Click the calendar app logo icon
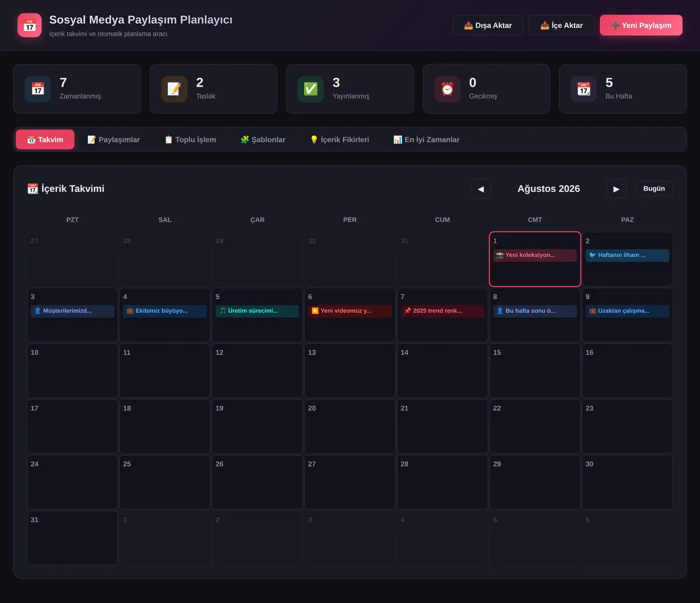Image resolution: width=700 pixels, height=603 pixels. pos(29,25)
